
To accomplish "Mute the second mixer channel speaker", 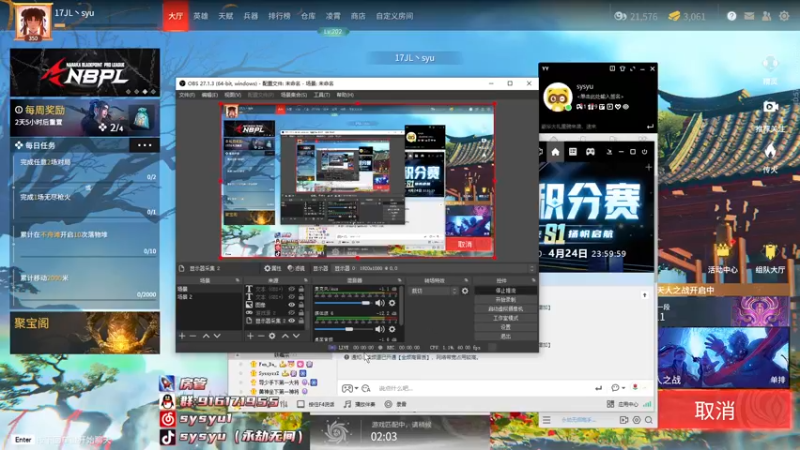I will click(x=380, y=329).
